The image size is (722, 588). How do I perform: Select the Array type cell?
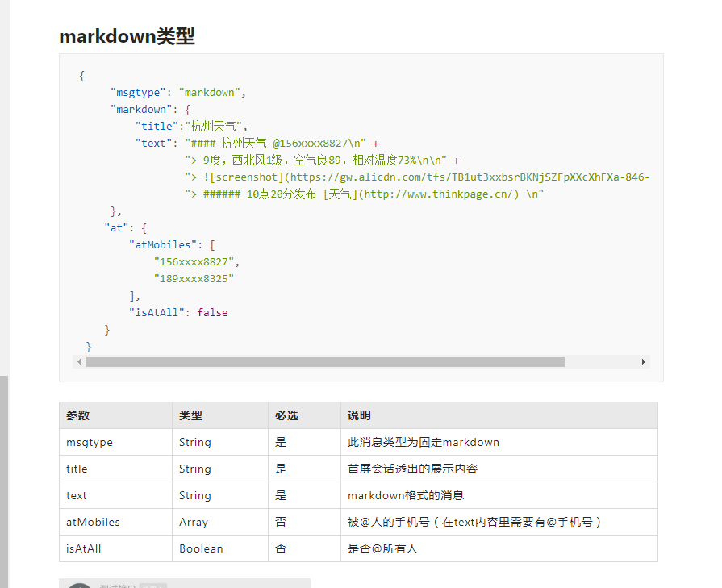click(193, 522)
